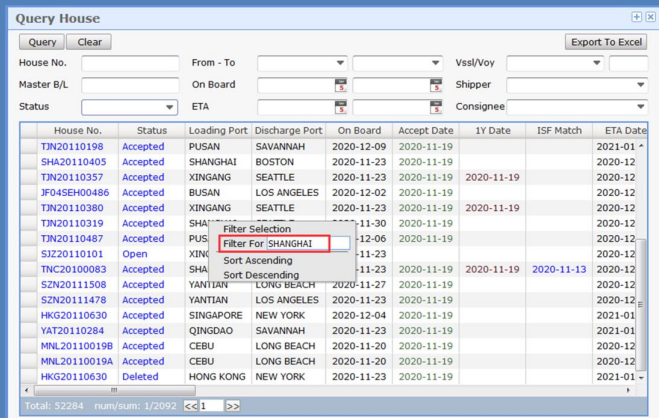Click the Export To Excel button
Viewport: 659px width, 418px height.
pos(606,42)
